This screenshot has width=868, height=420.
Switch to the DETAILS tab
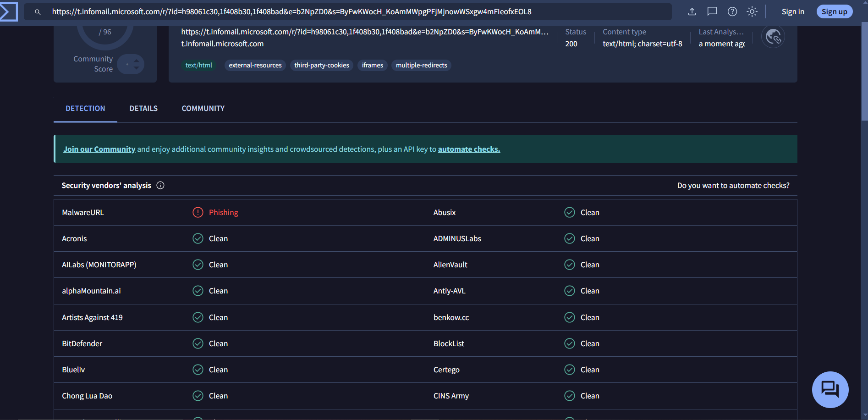(143, 108)
